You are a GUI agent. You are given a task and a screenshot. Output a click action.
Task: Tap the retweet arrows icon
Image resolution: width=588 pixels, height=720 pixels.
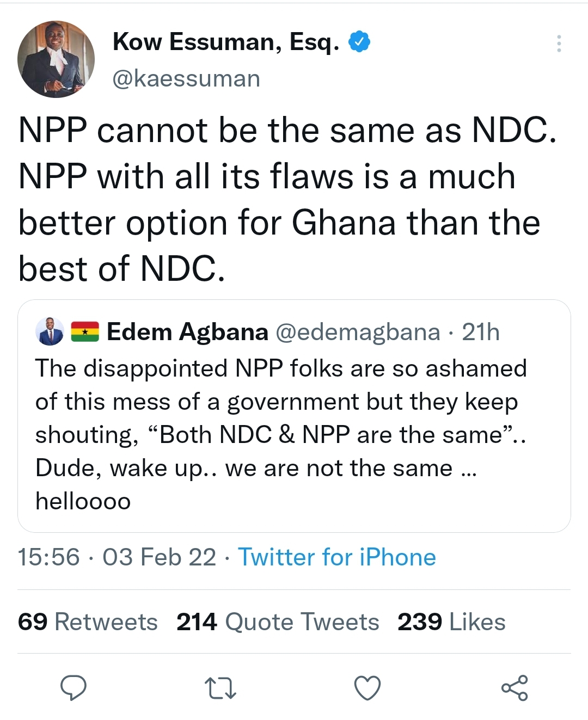[220, 688]
